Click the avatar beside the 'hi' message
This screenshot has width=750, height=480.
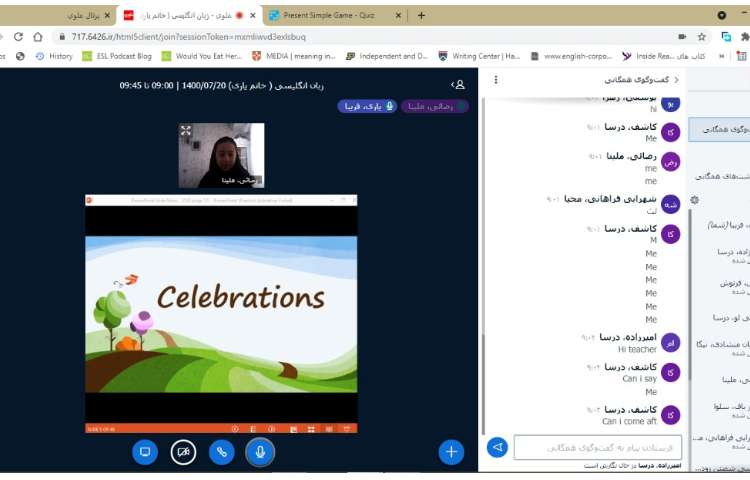point(671,103)
